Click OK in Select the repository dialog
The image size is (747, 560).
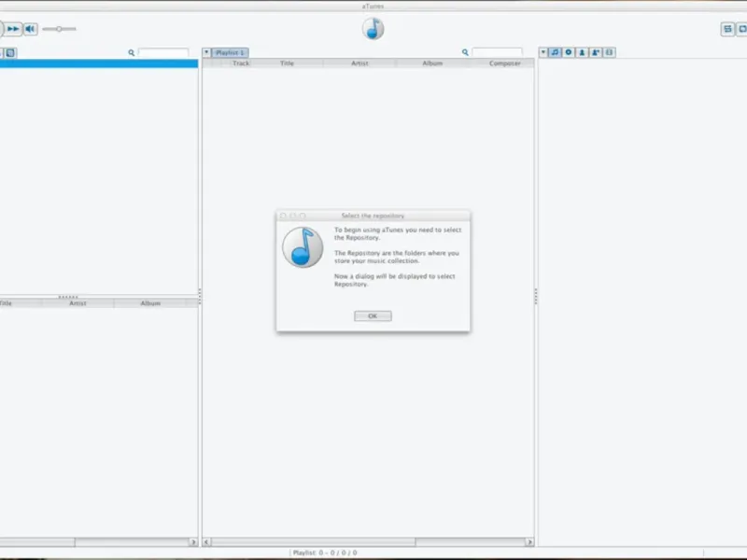373,316
